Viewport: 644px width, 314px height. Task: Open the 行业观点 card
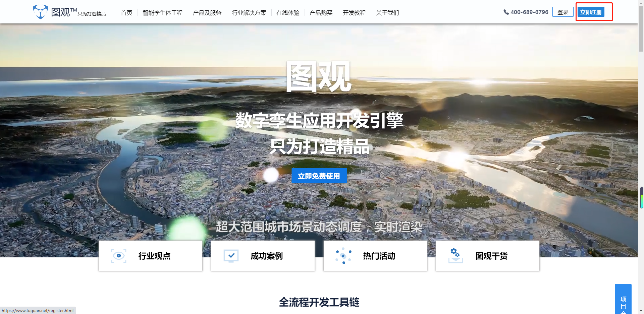[151, 256]
